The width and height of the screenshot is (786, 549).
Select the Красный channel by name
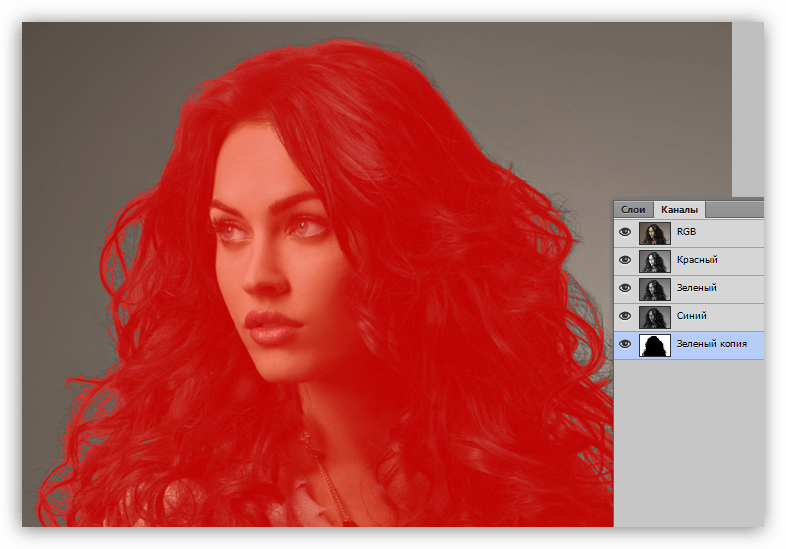click(x=697, y=260)
